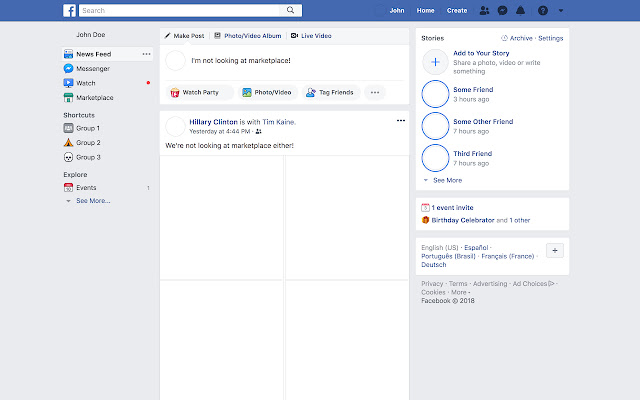Open the friend requests icon
Screen dimensions: 640x400
click(x=484, y=11)
